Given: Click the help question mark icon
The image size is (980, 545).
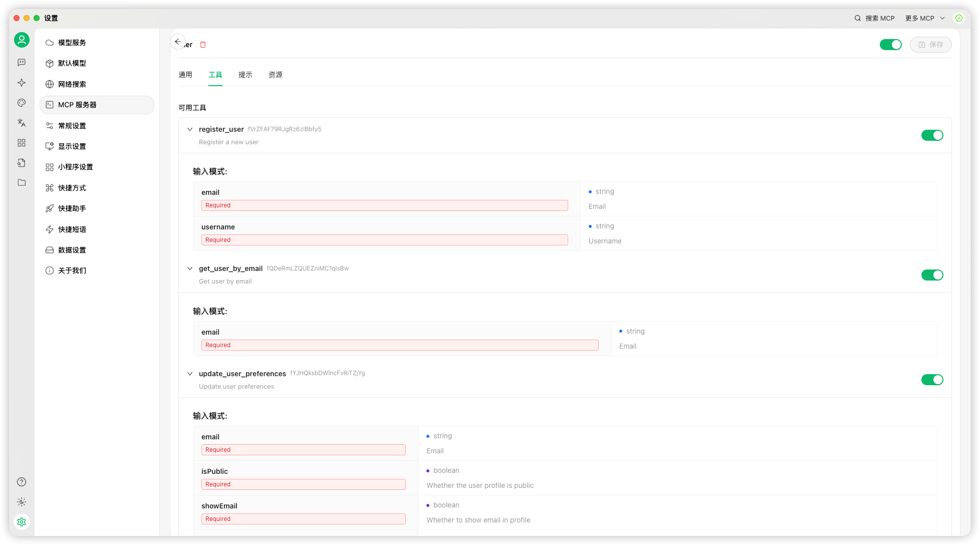Looking at the screenshot, I should 22,482.
